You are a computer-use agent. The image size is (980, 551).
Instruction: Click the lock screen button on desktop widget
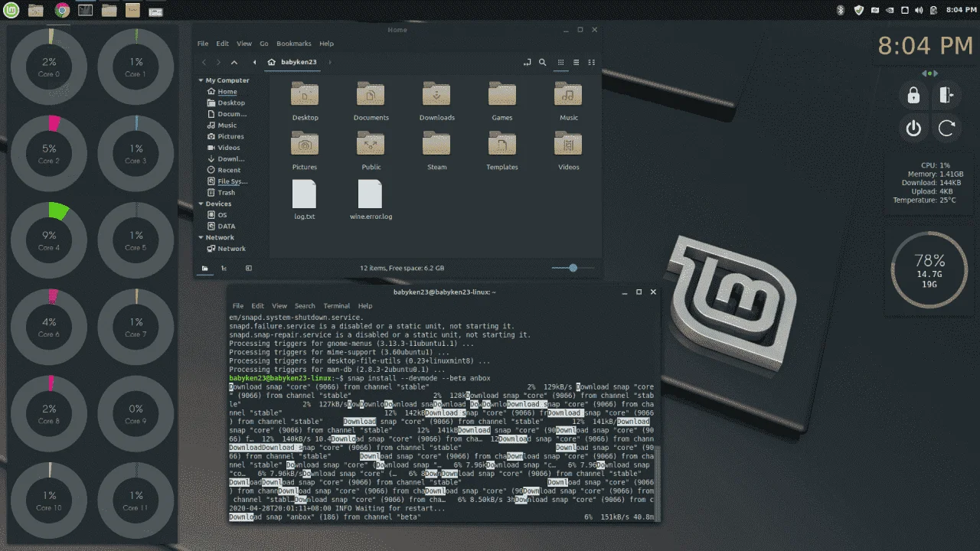pos(913,96)
